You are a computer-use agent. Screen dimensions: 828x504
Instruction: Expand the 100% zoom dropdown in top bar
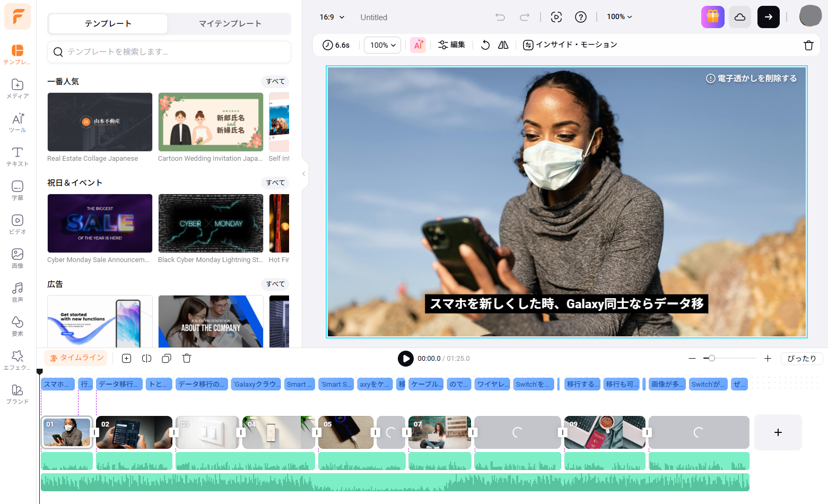620,17
